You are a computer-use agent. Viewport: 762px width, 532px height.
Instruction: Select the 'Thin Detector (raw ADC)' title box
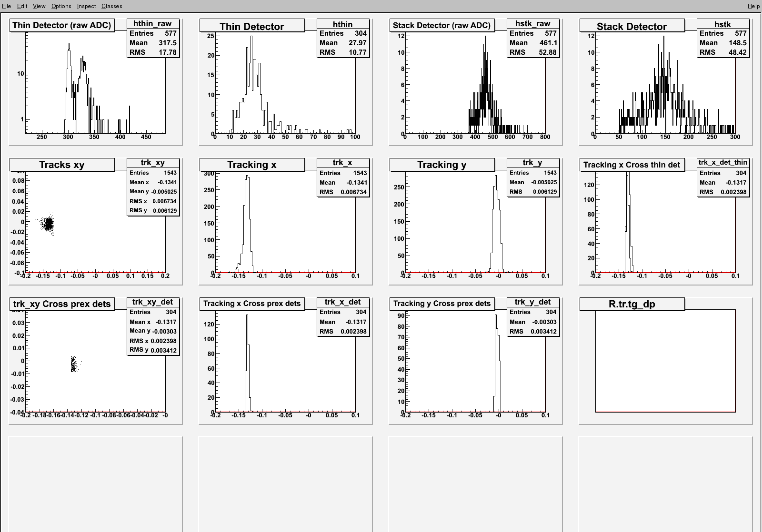tap(62, 25)
